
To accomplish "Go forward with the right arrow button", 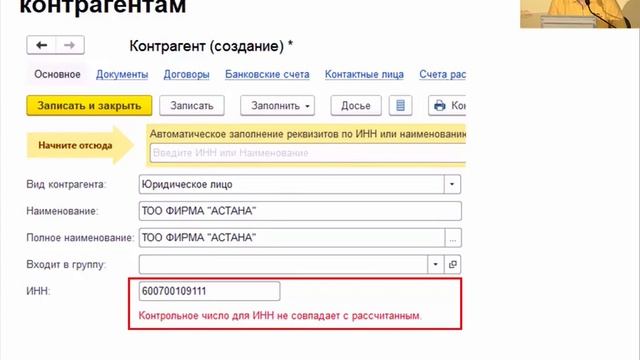I will pos(70,45).
